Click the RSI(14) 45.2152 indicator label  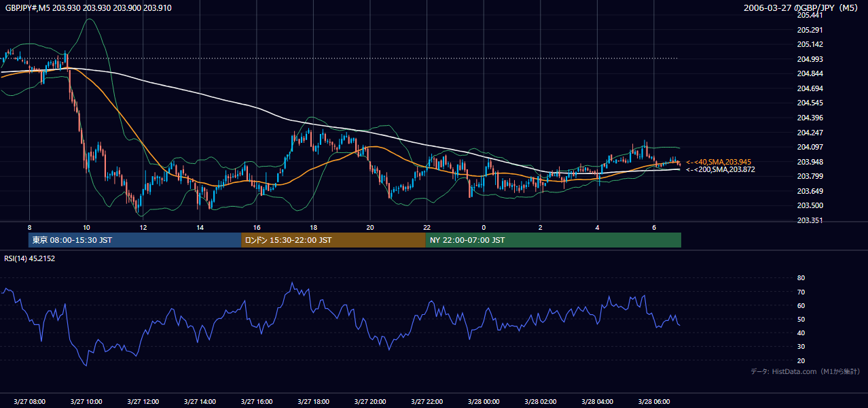click(30, 258)
